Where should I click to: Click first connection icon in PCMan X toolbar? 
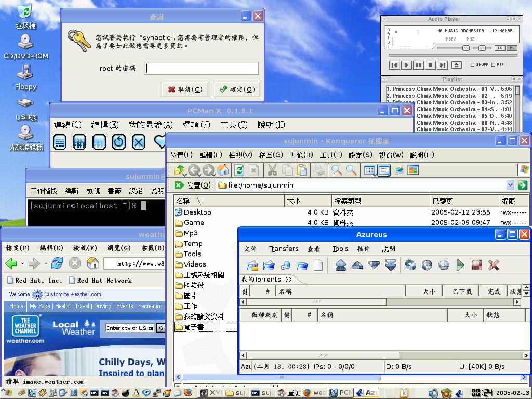pos(60,142)
